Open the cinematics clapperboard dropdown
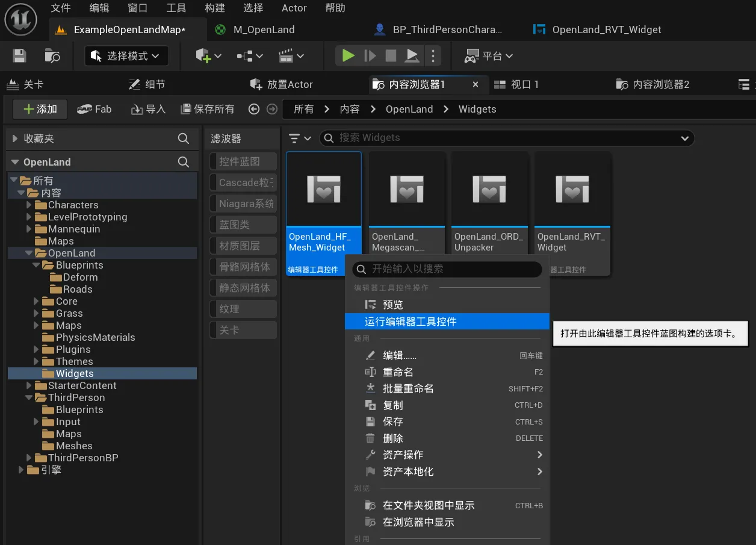Image resolution: width=756 pixels, height=545 pixels. click(x=291, y=56)
